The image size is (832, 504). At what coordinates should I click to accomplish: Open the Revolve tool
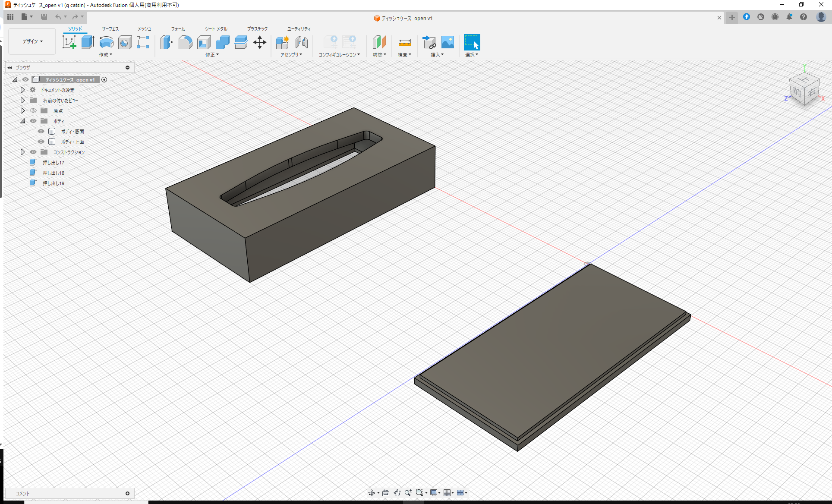[x=106, y=42]
